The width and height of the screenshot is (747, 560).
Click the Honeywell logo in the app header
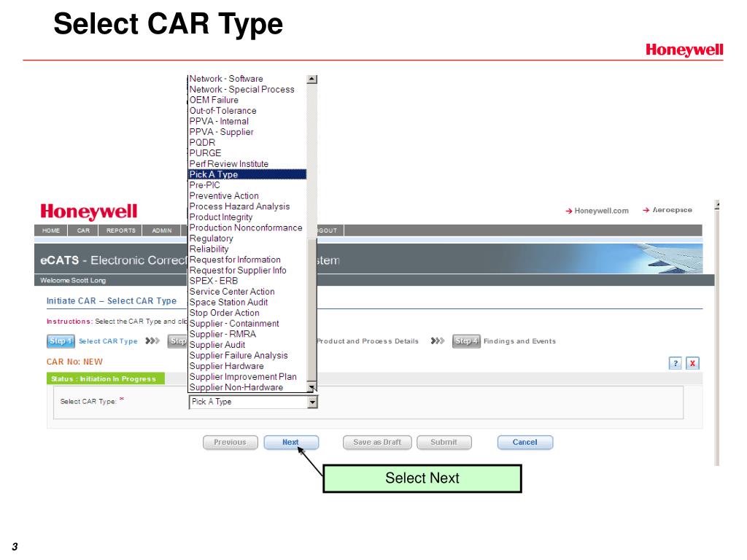88,211
